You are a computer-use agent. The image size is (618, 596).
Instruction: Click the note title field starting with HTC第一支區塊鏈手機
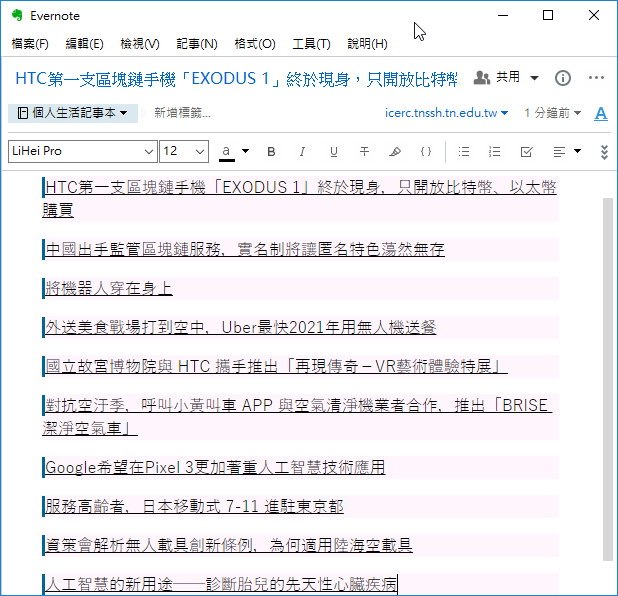[236, 79]
